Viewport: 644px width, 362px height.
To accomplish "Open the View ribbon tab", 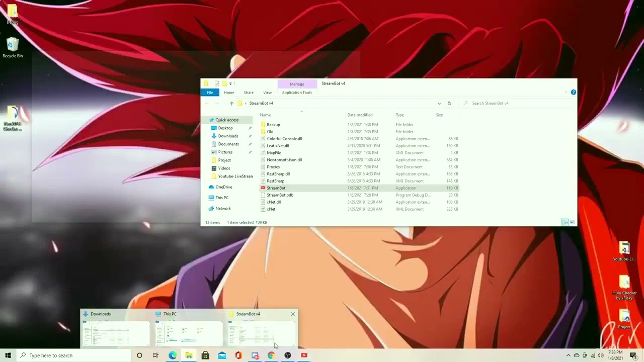I will pyautogui.click(x=267, y=93).
